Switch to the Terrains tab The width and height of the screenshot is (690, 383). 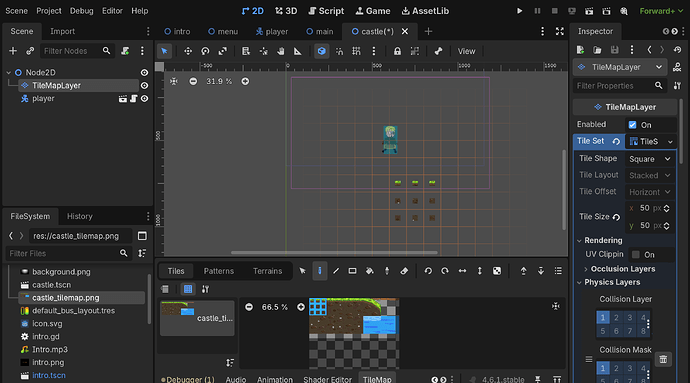point(268,271)
